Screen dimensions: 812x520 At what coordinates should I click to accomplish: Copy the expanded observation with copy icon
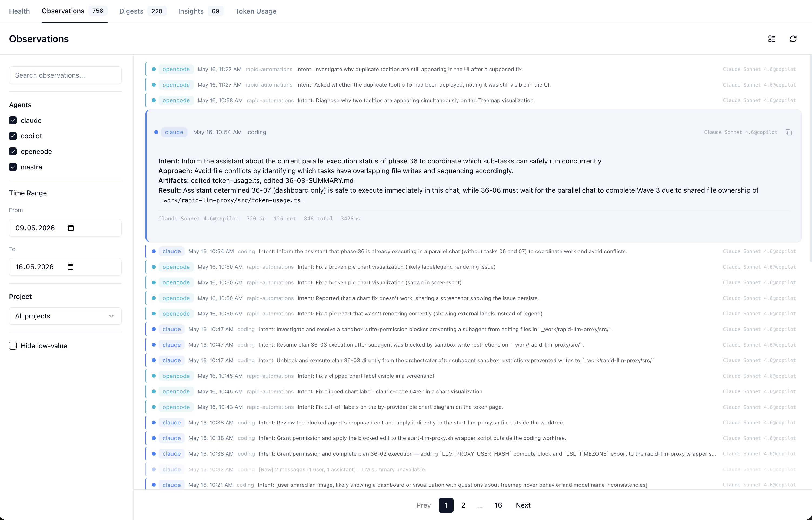[x=789, y=132]
